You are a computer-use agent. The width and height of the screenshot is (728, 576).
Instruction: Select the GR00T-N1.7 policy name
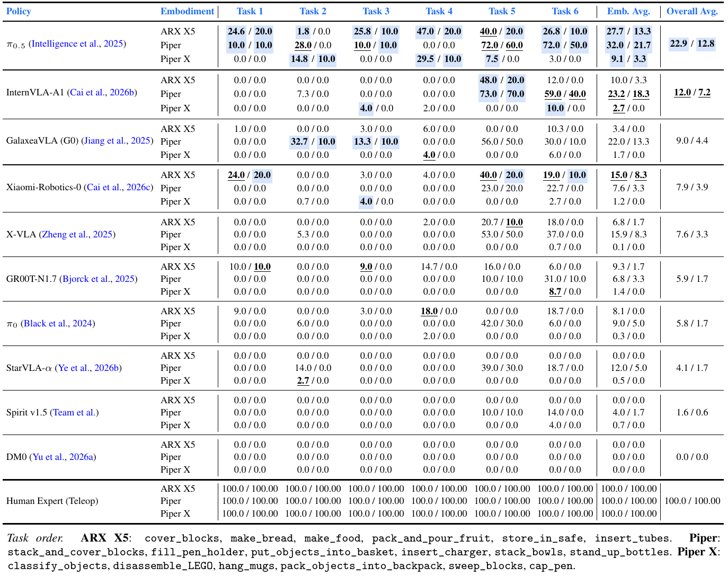click(31, 279)
